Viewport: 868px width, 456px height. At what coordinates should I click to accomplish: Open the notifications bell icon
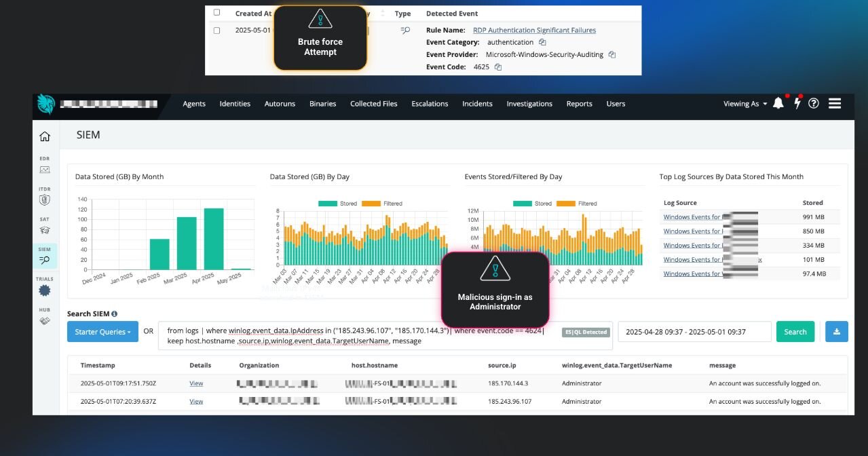coord(778,104)
